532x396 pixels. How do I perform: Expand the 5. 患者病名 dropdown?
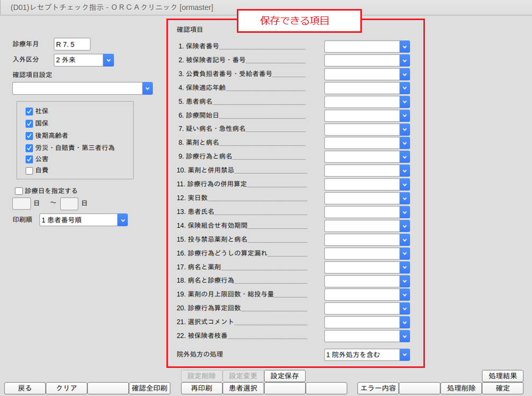pos(405,102)
